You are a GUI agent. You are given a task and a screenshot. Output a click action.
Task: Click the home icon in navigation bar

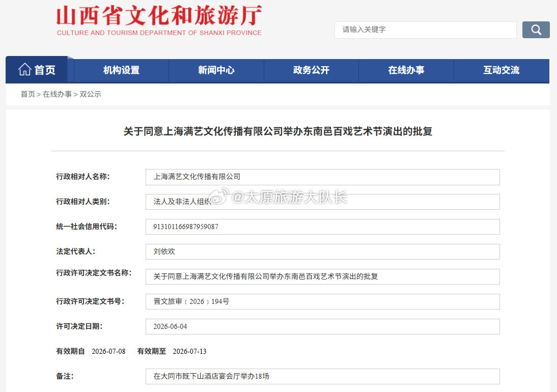click(25, 69)
